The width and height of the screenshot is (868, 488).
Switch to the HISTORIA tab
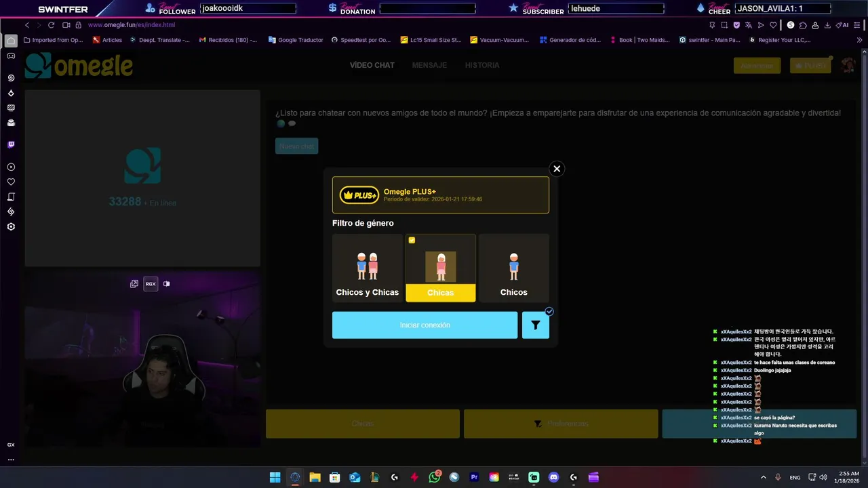coord(482,65)
